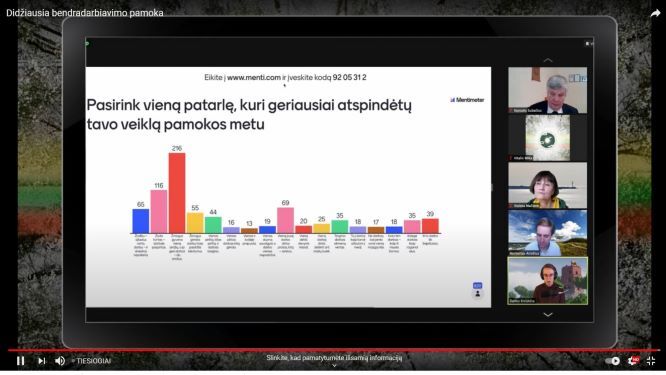Select the top participant video thumbnail
Image resolution: width=666 pixels, height=375 pixels.
click(547, 90)
